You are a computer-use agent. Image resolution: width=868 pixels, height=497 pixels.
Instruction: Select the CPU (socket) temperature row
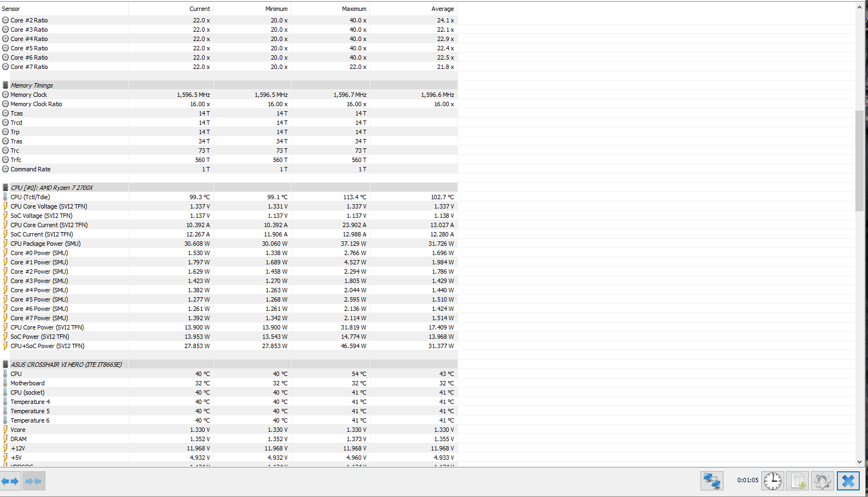(x=229, y=392)
